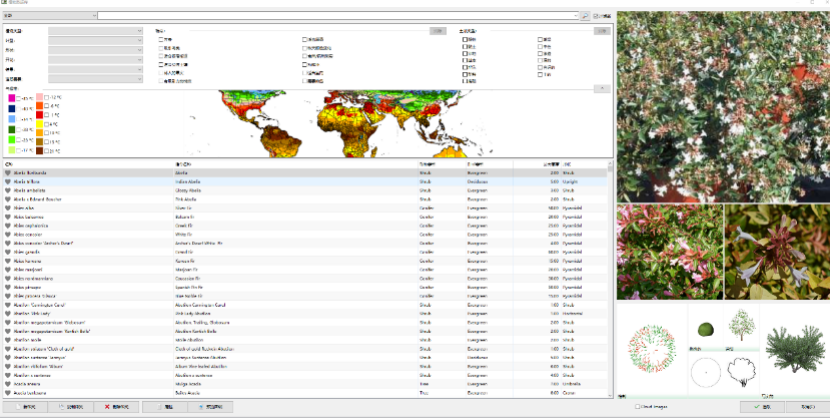The image size is (830, 418).
Task: Pick the colored flowering tree elevation symbol
Action: [741, 324]
